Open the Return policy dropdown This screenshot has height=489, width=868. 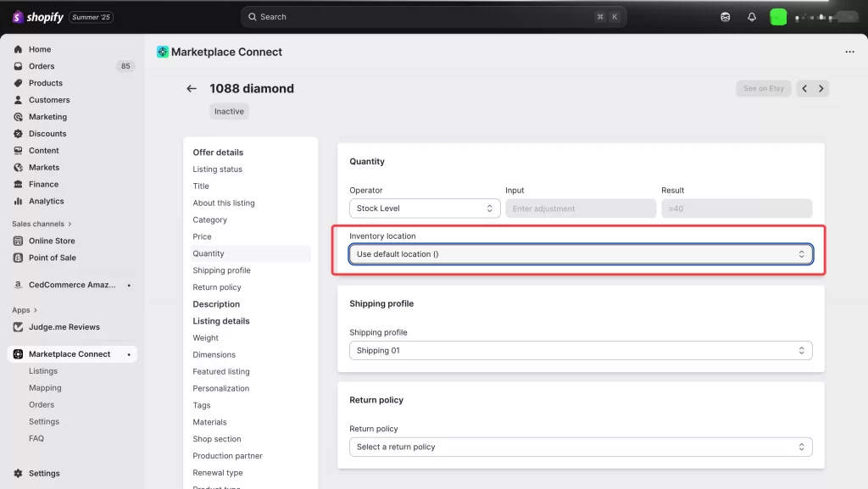(581, 447)
